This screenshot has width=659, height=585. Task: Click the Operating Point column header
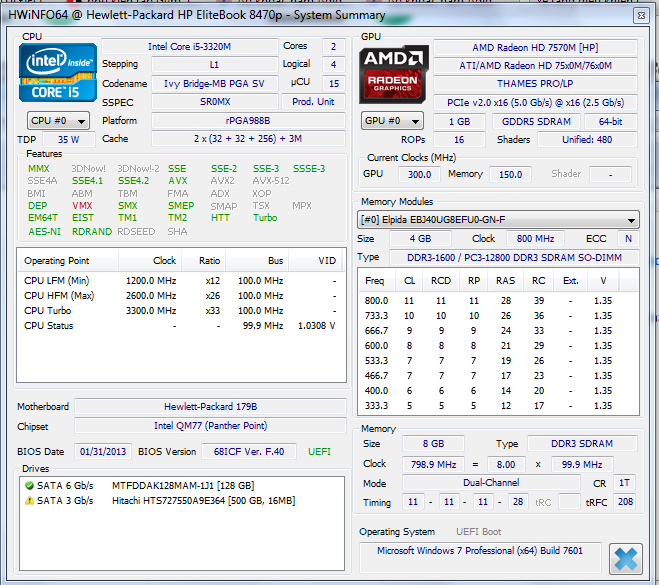[x=68, y=261]
